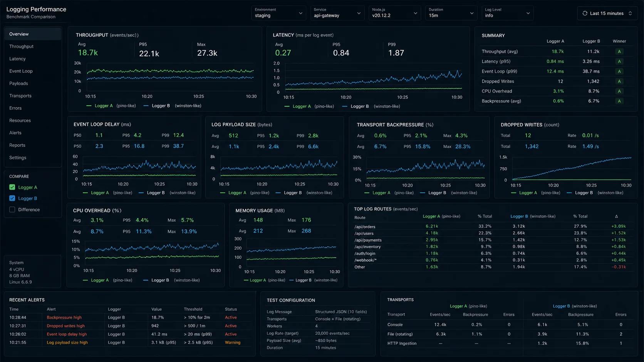Open the Log Level info dropdown

(x=508, y=13)
